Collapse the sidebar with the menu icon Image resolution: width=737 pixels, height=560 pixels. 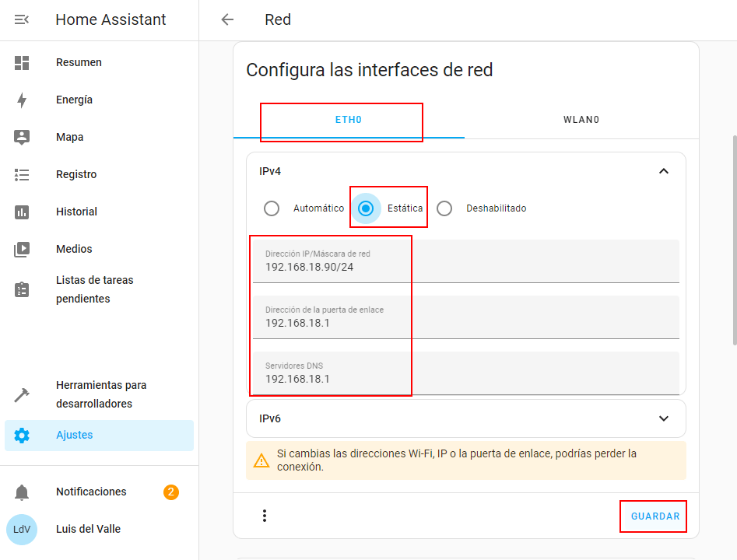(22, 19)
